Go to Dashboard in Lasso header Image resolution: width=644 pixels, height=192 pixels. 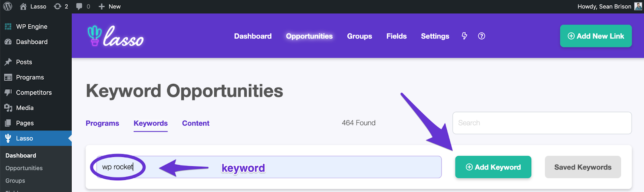coord(253,36)
